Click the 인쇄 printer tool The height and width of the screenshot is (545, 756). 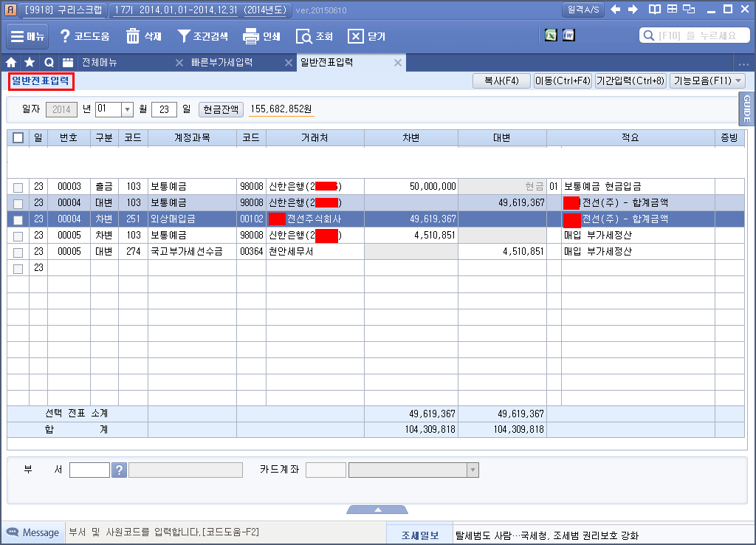point(261,37)
